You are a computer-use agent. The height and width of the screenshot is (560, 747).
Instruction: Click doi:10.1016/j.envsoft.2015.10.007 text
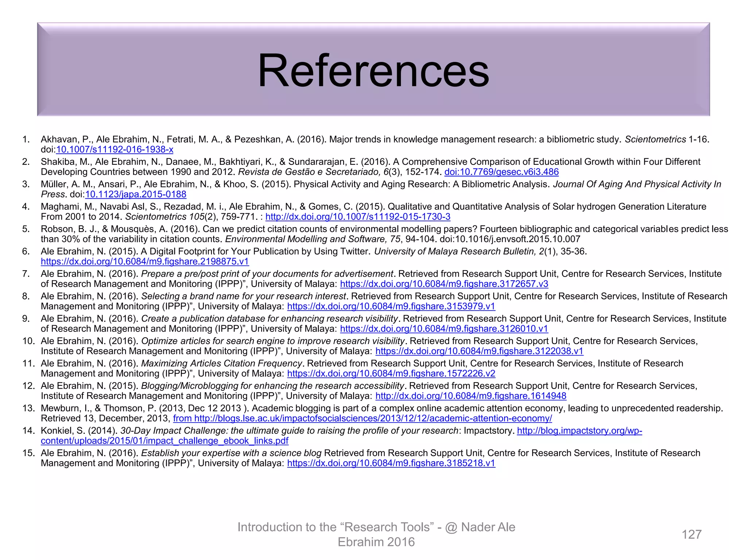coord(510,239)
